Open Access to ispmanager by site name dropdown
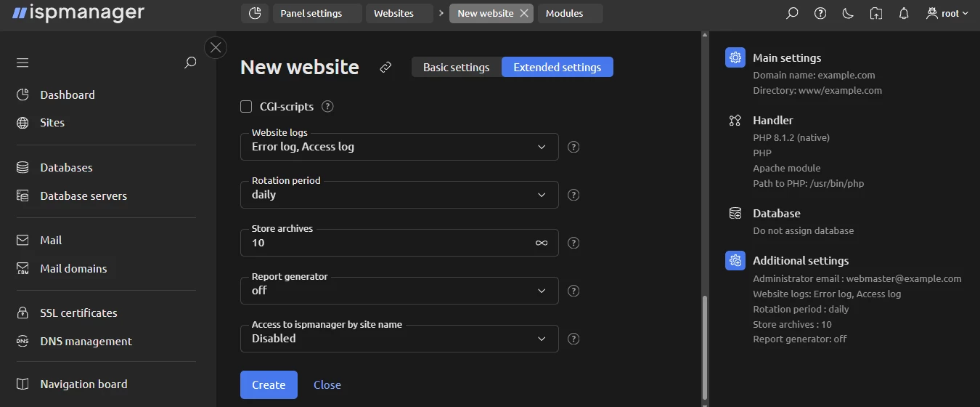Image resolution: width=980 pixels, height=407 pixels. pos(399,339)
